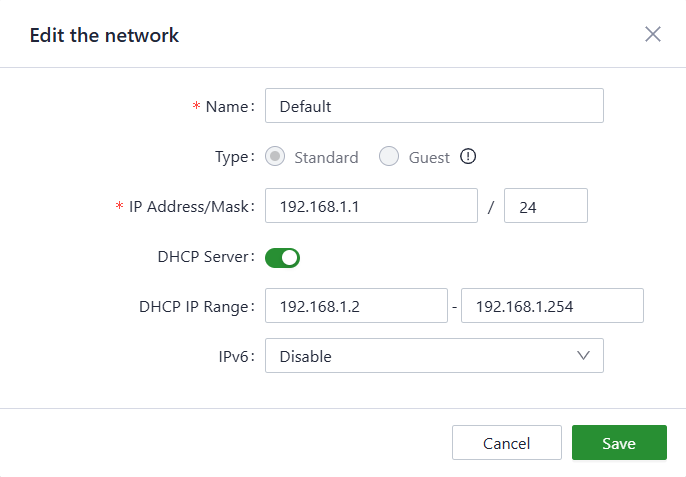686x477 pixels.
Task: Click the IP Address/Mask label
Action: pos(191,207)
